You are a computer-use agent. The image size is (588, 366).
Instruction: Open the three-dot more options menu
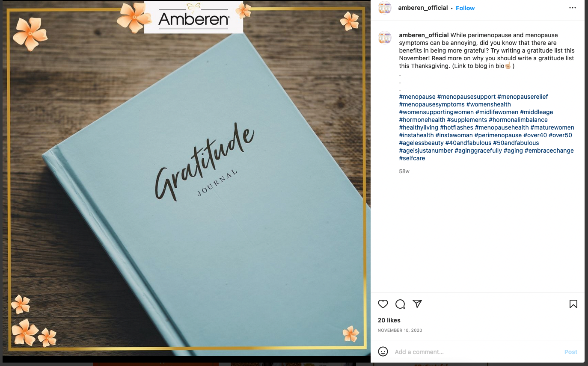tap(573, 8)
